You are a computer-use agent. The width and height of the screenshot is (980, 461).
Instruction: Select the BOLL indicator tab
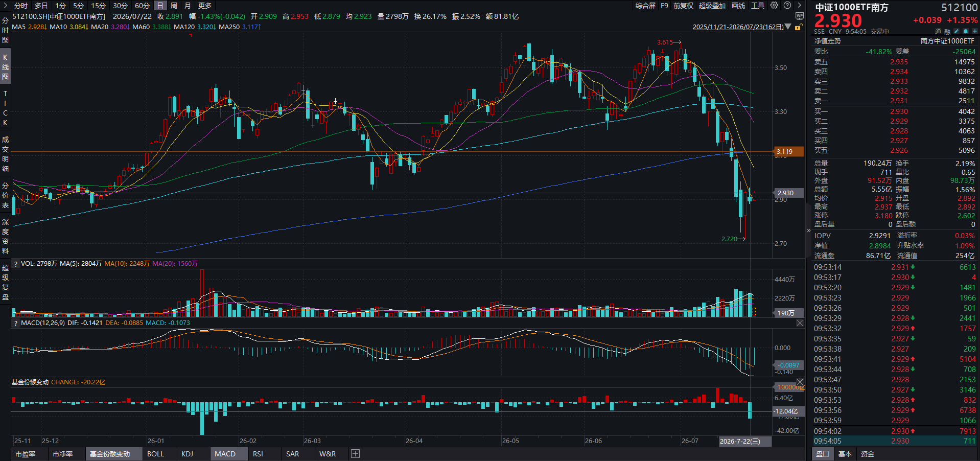click(x=155, y=454)
